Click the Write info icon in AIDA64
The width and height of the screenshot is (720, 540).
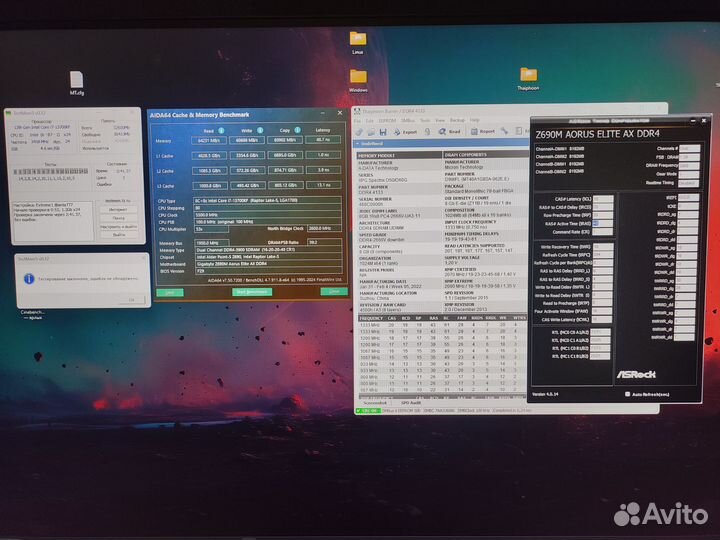[260, 130]
